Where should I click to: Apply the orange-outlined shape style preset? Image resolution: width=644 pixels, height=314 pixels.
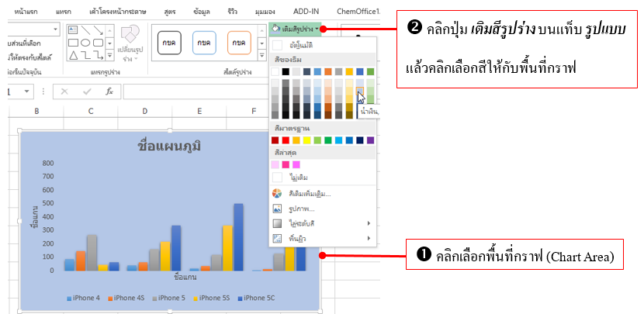click(x=239, y=43)
